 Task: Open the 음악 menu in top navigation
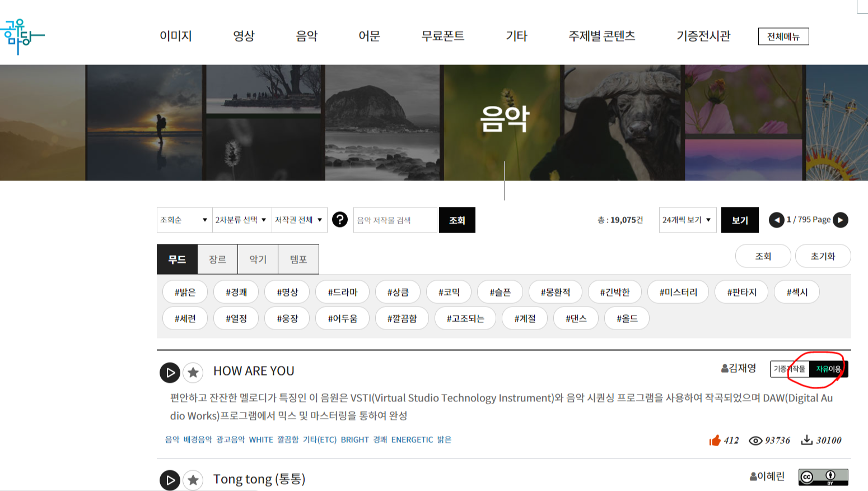click(x=307, y=36)
